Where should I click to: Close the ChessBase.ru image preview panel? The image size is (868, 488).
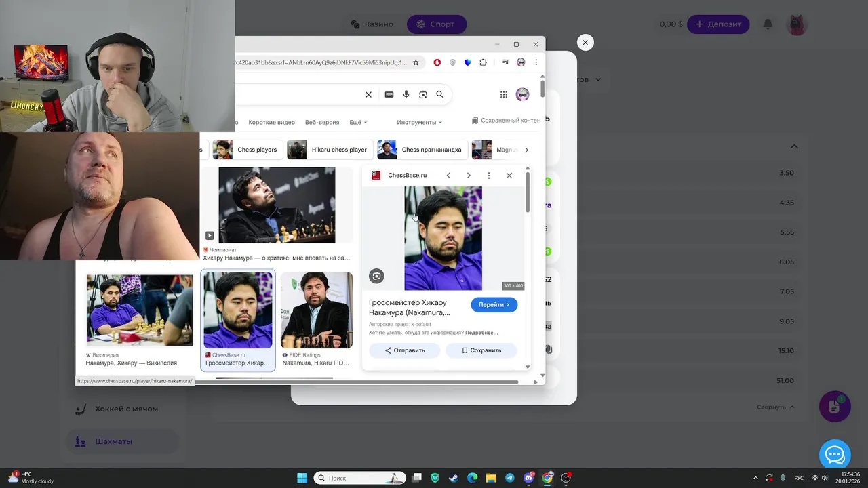[509, 176]
